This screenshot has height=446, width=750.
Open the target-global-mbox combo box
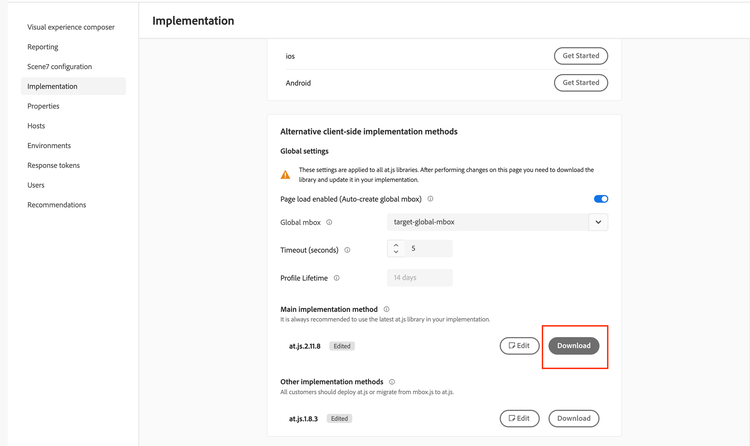[x=487, y=222]
